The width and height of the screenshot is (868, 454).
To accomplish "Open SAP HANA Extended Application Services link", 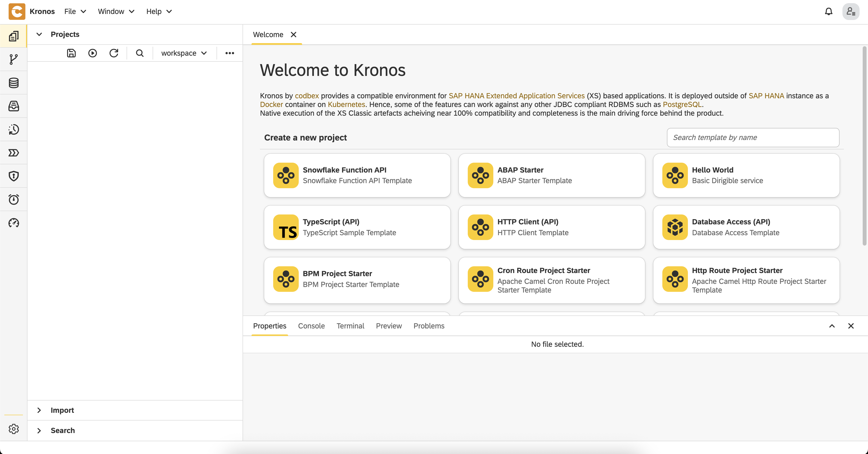I will (x=516, y=96).
